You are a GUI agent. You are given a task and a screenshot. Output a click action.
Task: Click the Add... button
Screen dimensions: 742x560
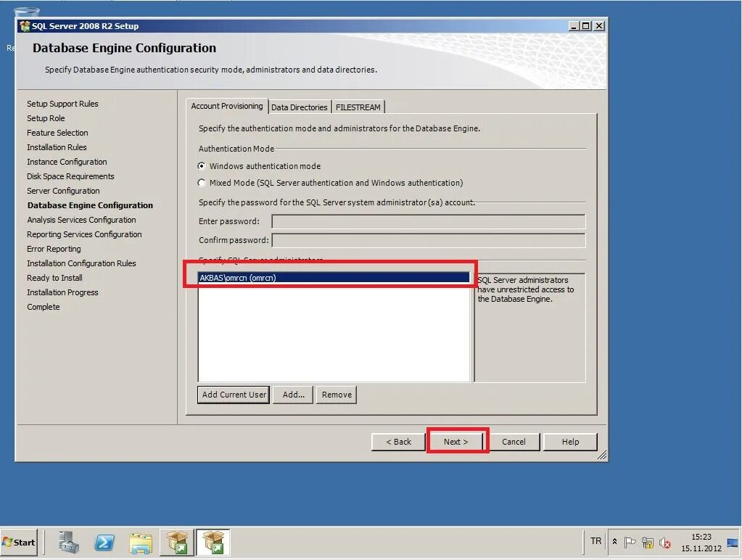click(294, 395)
